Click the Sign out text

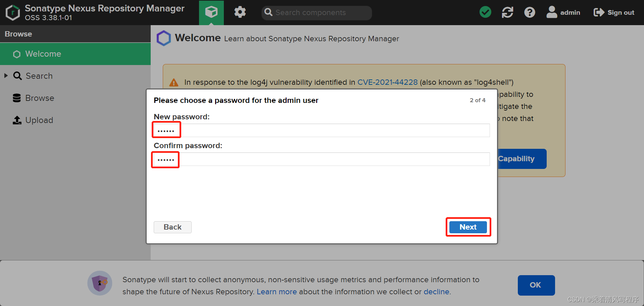621,12
